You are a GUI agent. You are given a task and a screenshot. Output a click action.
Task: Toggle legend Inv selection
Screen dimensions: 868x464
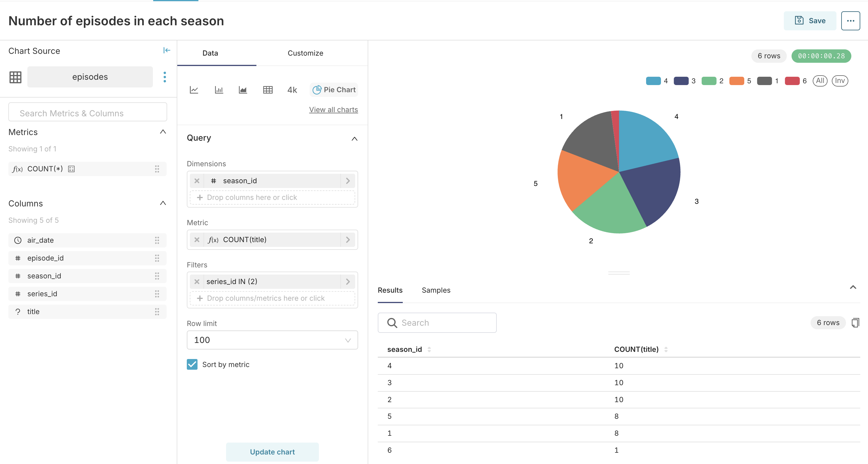tap(839, 81)
